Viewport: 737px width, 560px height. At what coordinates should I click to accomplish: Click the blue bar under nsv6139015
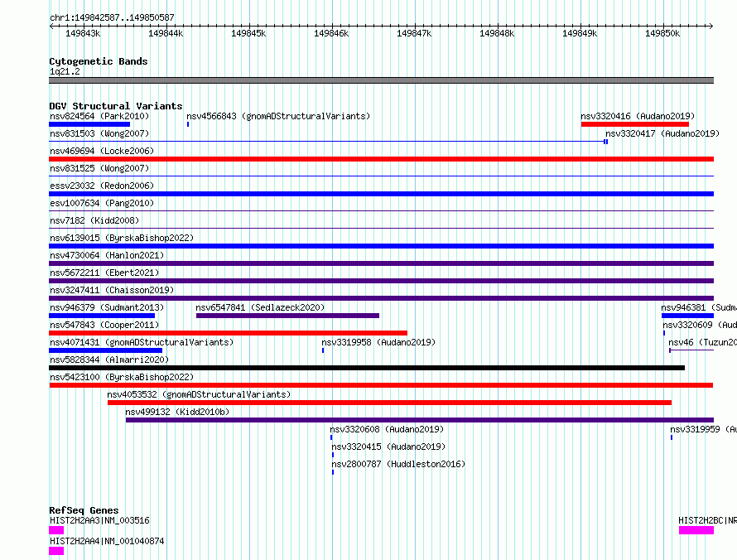pyautogui.click(x=381, y=246)
